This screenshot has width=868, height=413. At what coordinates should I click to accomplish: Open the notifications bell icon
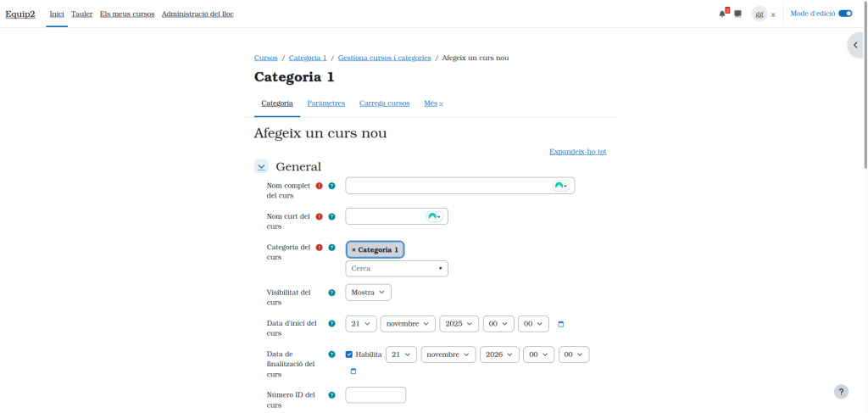[722, 14]
